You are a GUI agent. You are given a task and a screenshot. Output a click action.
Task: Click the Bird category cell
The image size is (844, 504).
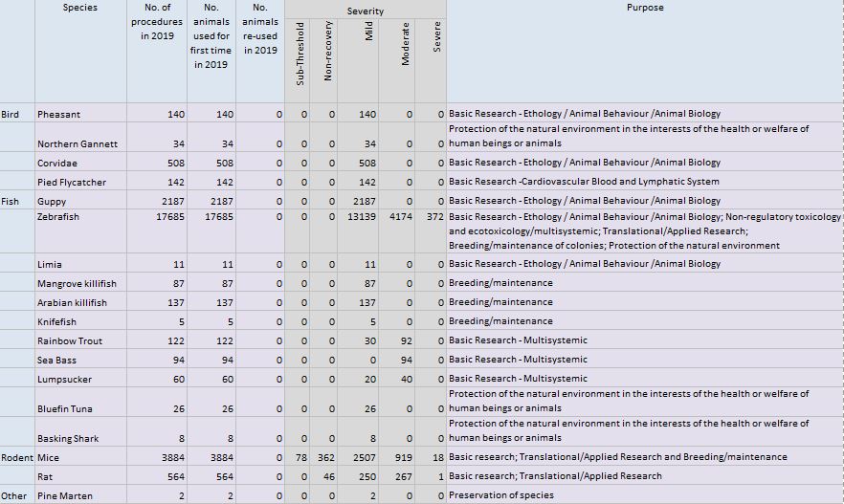(11, 114)
